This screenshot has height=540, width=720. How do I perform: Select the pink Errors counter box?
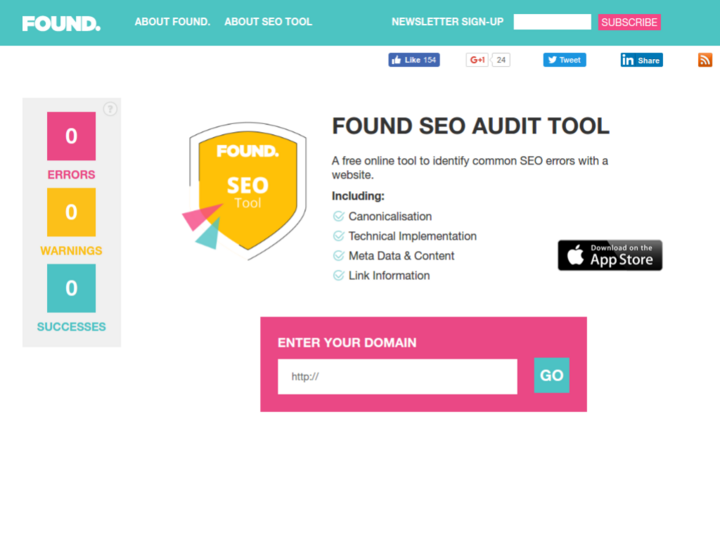tap(71, 136)
